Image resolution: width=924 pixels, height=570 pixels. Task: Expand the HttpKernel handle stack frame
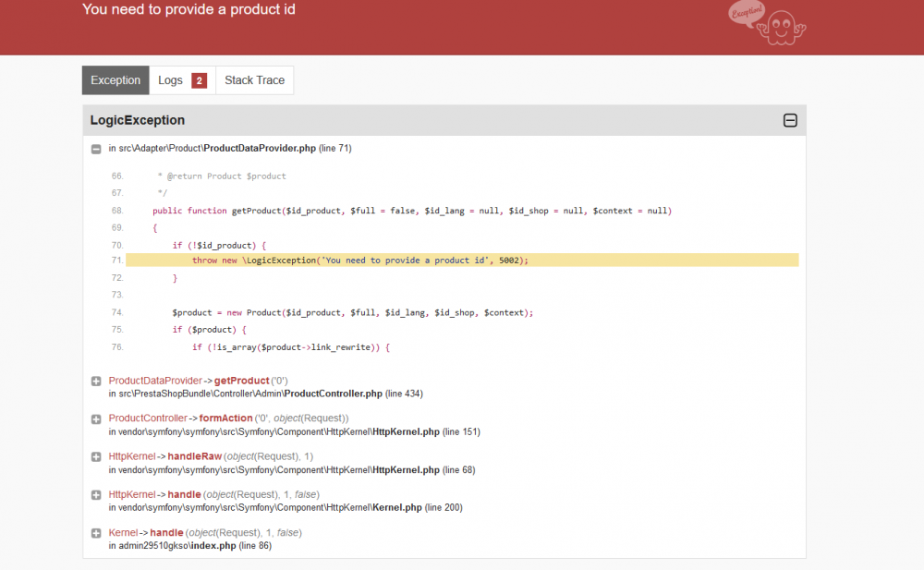[95, 494]
